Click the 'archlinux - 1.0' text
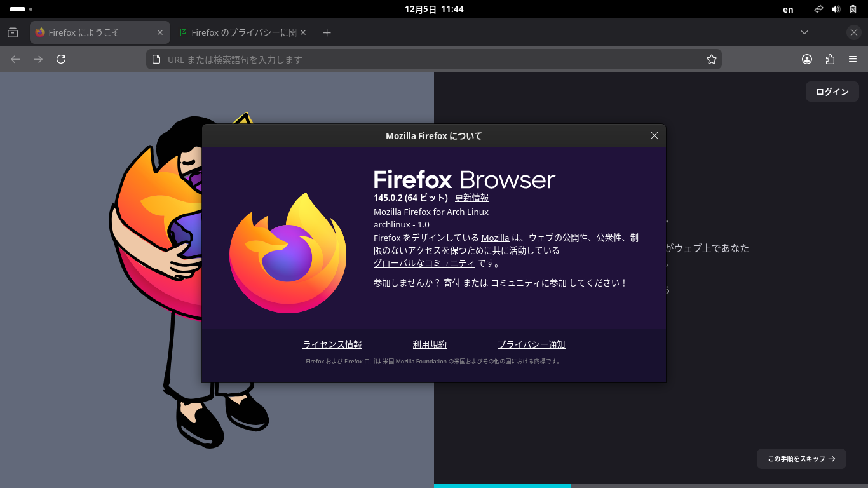868x488 pixels. tap(402, 224)
